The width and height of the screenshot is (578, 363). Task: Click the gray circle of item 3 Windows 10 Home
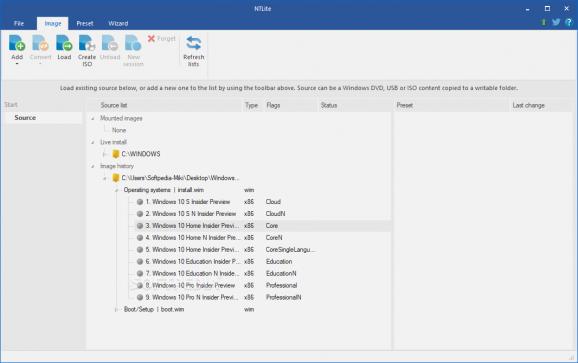click(140, 226)
